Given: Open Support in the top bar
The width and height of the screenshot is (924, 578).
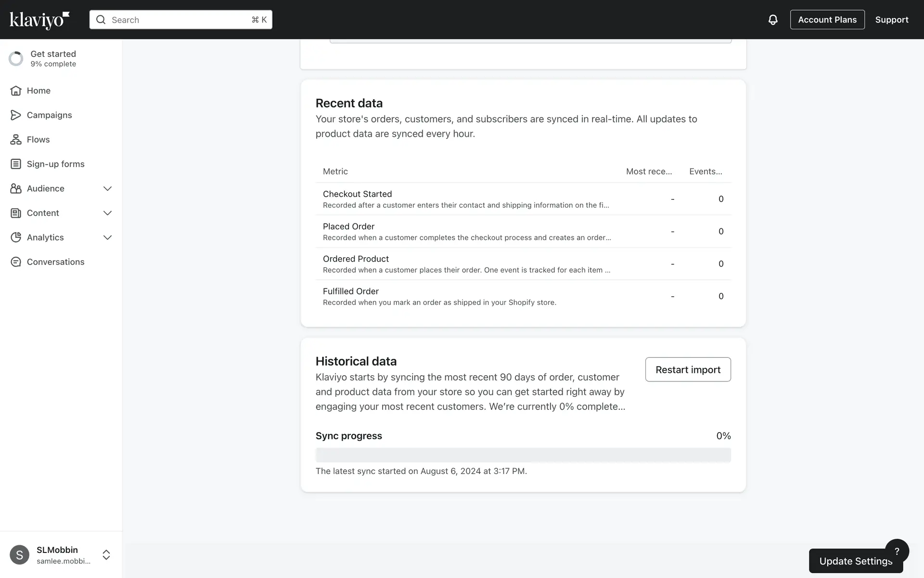Looking at the screenshot, I should pyautogui.click(x=891, y=20).
